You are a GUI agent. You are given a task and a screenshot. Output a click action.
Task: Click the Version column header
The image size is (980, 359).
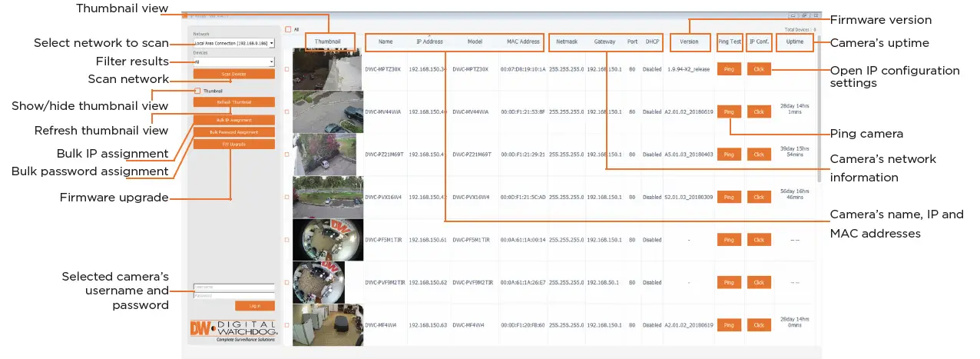tap(689, 42)
